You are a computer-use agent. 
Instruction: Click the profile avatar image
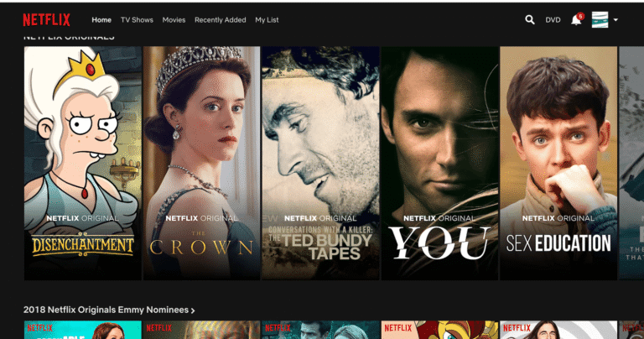[x=600, y=20]
